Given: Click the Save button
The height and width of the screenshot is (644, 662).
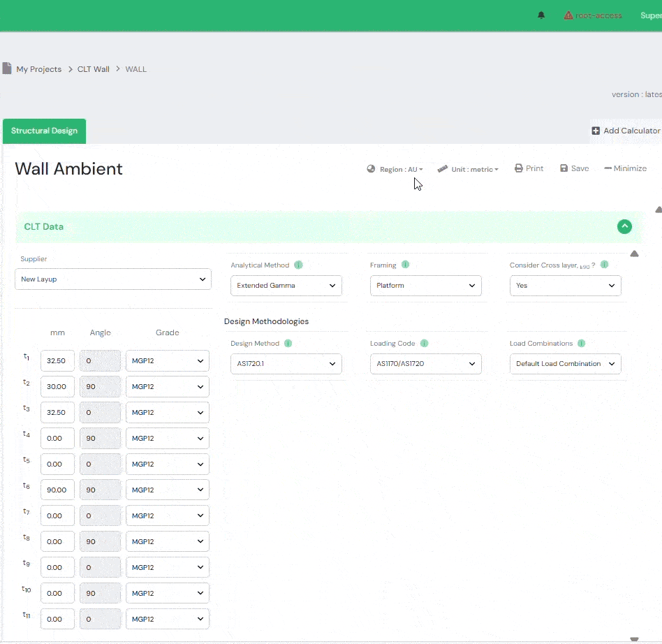Looking at the screenshot, I should click(574, 168).
